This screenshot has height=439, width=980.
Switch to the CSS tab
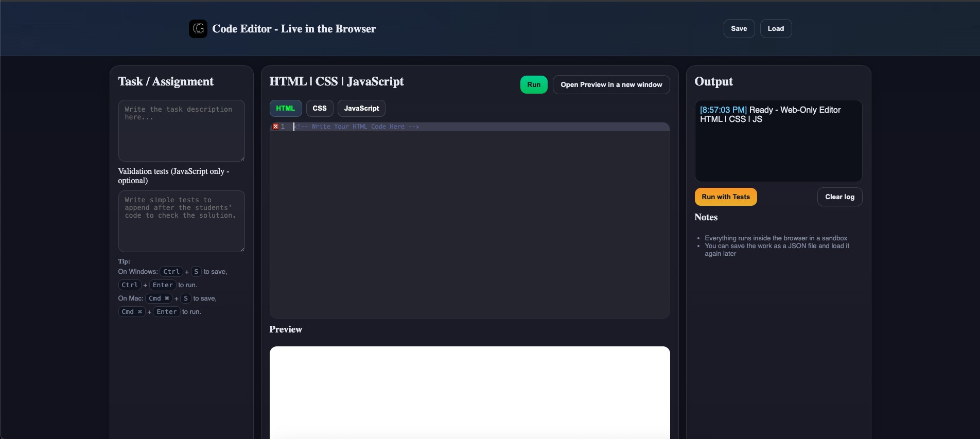click(x=319, y=109)
